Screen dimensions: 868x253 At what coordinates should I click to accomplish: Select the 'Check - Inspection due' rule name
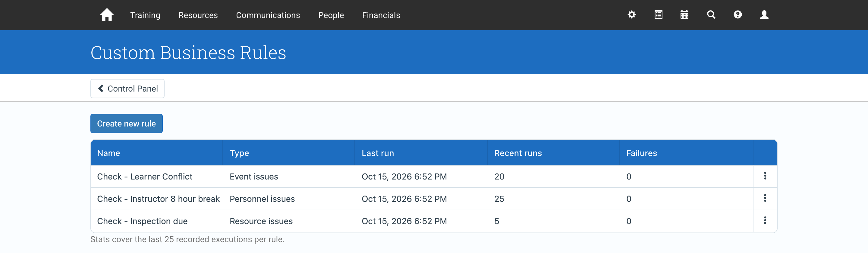click(142, 221)
